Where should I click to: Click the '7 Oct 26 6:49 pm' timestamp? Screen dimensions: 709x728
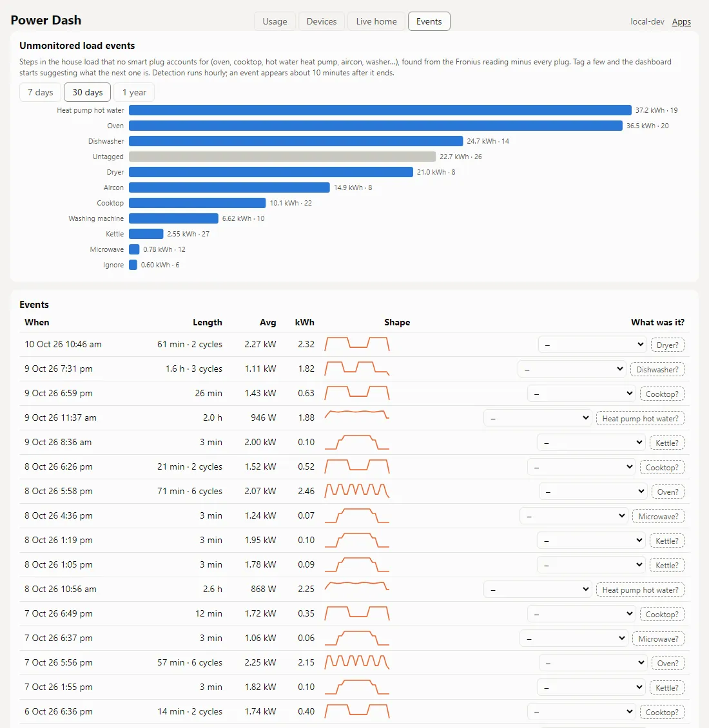pyautogui.click(x=59, y=614)
